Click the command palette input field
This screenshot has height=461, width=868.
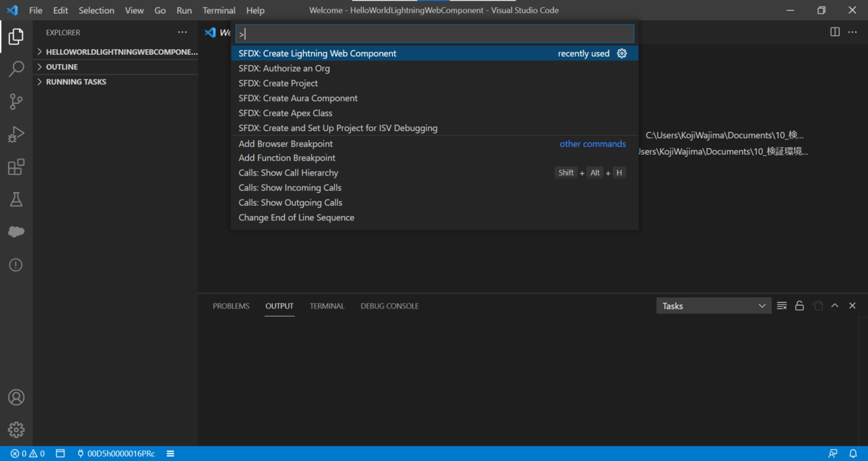click(x=435, y=34)
